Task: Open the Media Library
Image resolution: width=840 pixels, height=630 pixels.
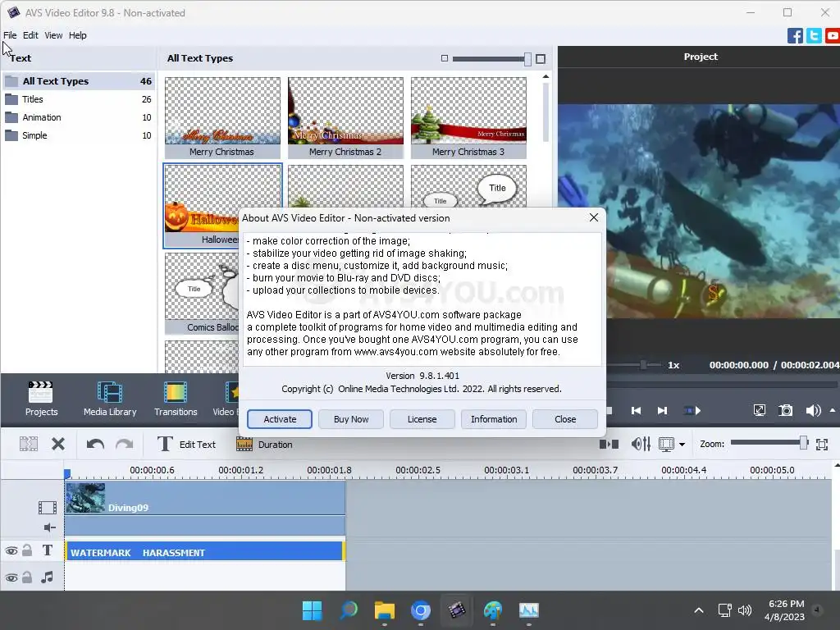Action: tap(110, 399)
